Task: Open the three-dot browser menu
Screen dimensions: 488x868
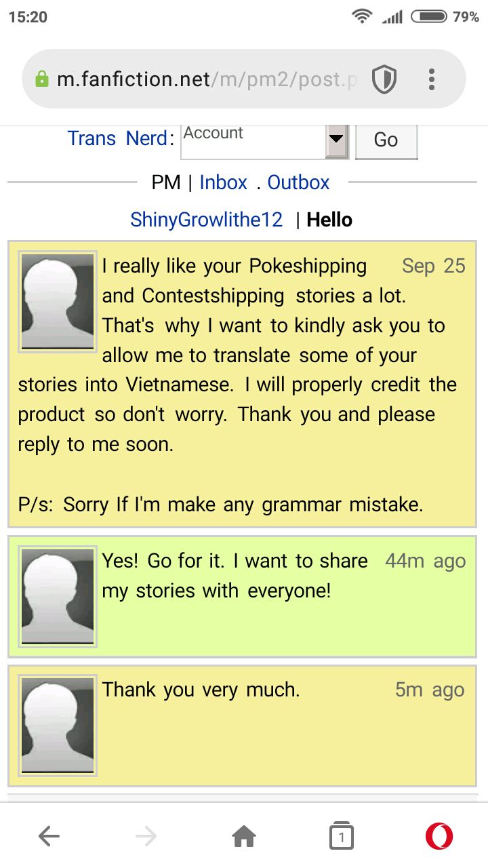Action: point(431,80)
